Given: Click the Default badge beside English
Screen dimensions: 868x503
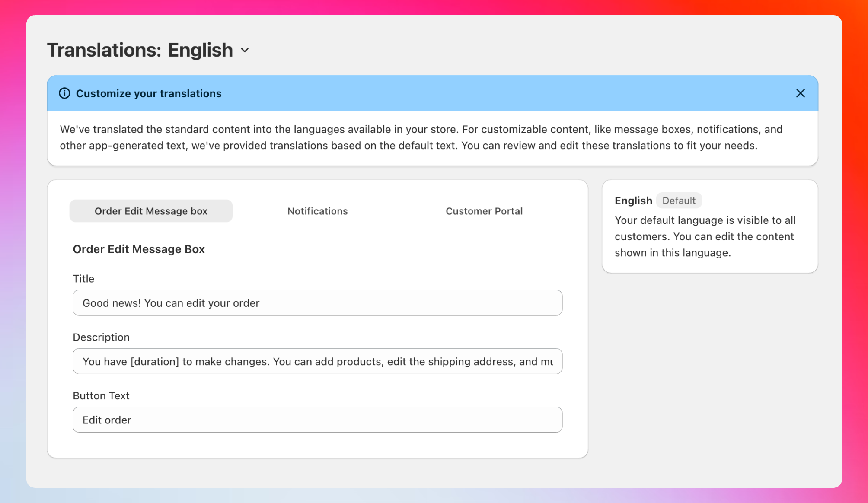Looking at the screenshot, I should (679, 201).
